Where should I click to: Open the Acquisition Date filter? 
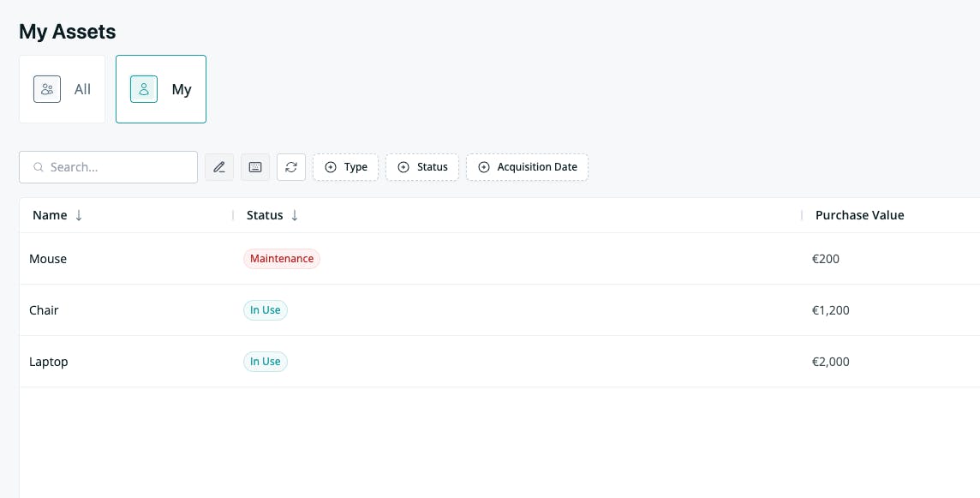click(527, 167)
